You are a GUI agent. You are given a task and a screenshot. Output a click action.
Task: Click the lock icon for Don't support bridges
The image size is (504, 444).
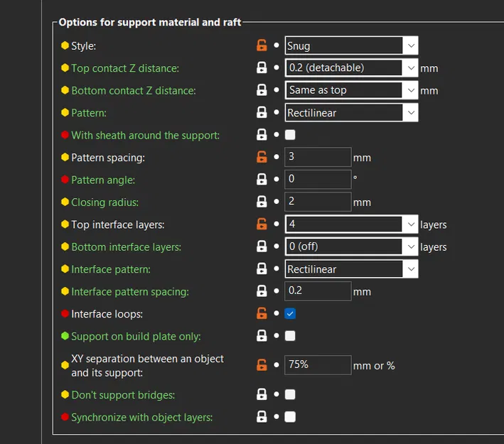tap(262, 395)
